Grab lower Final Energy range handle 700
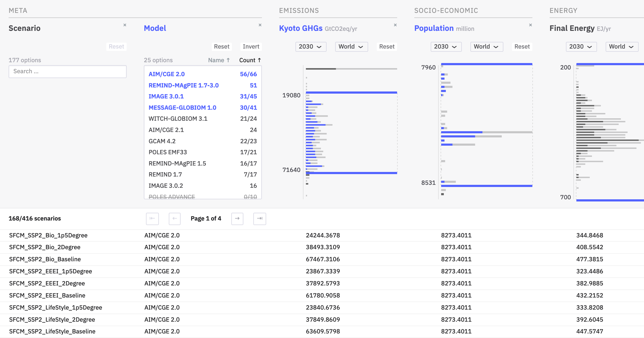This screenshot has width=644, height=338. pos(610,200)
